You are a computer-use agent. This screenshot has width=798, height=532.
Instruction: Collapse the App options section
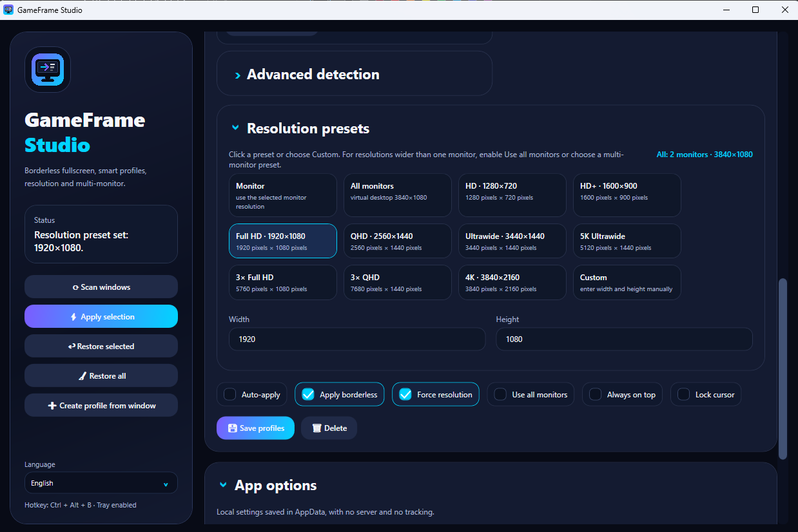pos(223,485)
